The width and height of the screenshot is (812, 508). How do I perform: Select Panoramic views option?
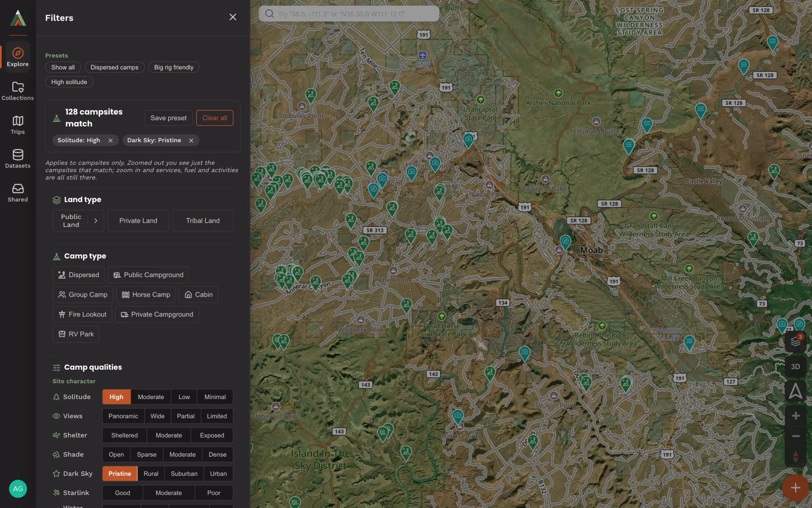coord(123,416)
